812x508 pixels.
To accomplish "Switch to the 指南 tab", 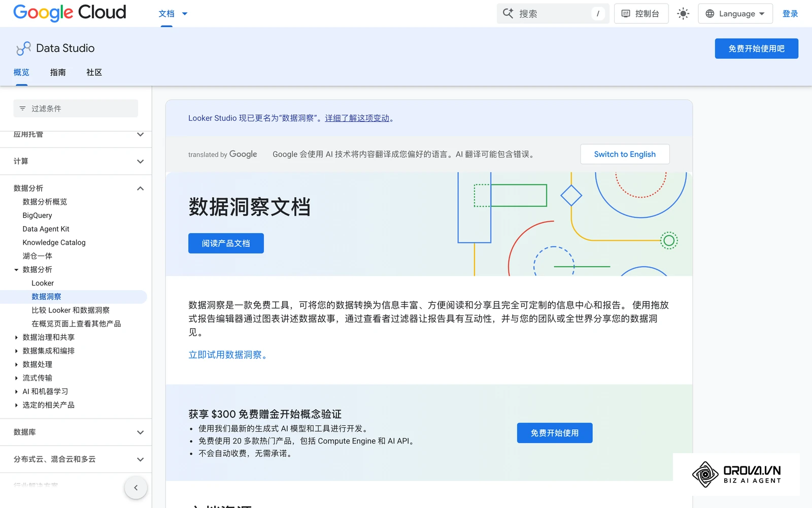I will (58, 73).
